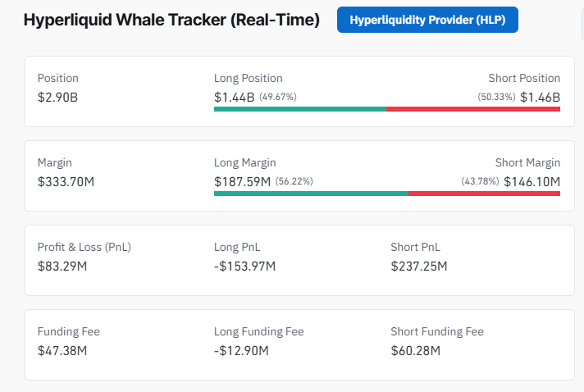This screenshot has width=584, height=392.
Task: Click the short margin value $146.10M
Action: (532, 181)
